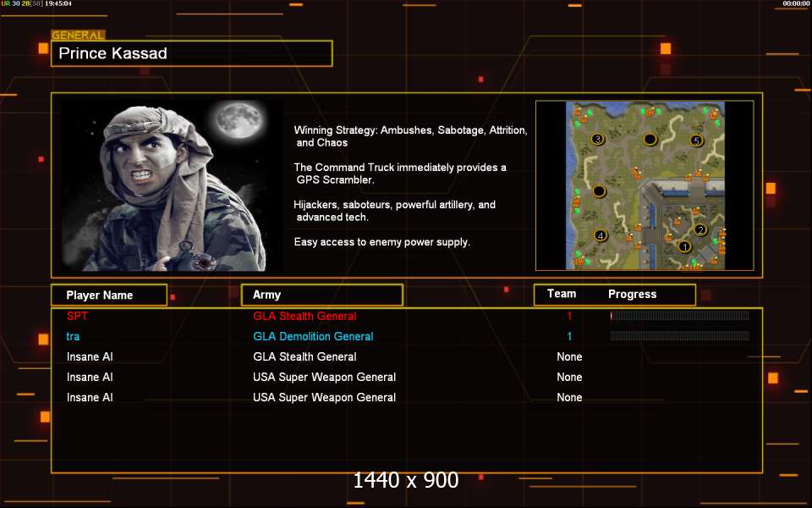
Task: Click the 00:00:00 timer readout
Action: point(797,3)
